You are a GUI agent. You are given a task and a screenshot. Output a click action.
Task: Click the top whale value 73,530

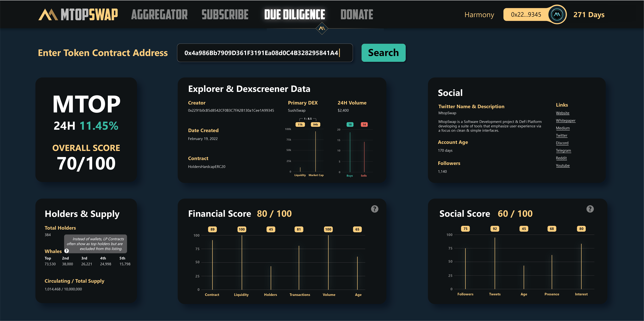click(50, 264)
